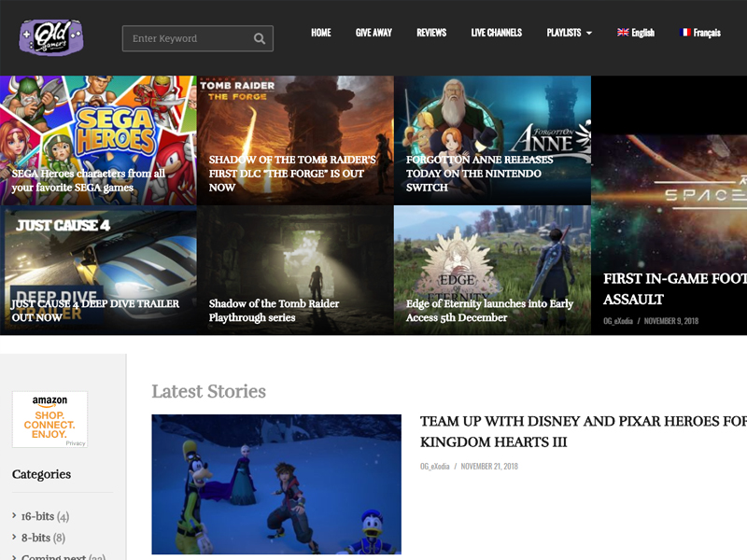Screen dimensions: 747x560
Task: Click the Old Gamers logo
Action: (x=51, y=37)
